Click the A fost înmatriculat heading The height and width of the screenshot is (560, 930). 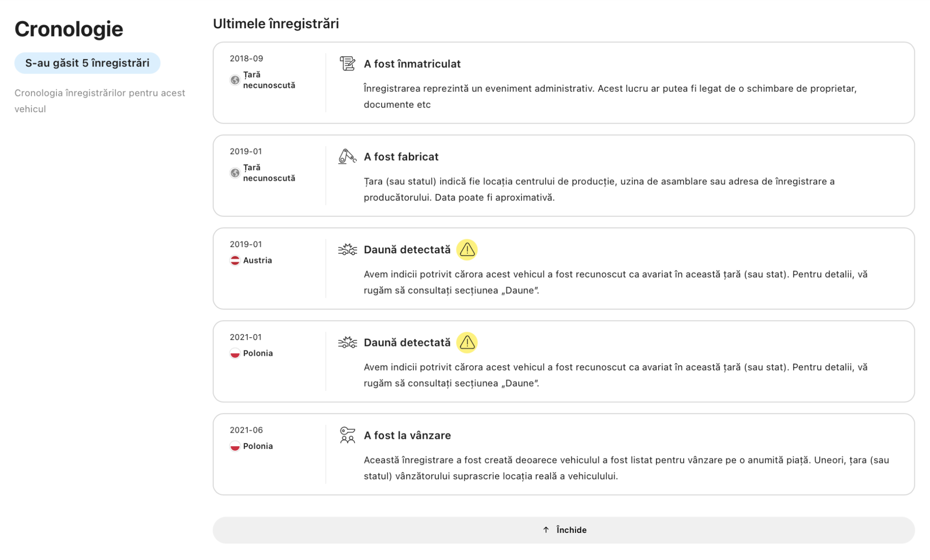(x=412, y=64)
